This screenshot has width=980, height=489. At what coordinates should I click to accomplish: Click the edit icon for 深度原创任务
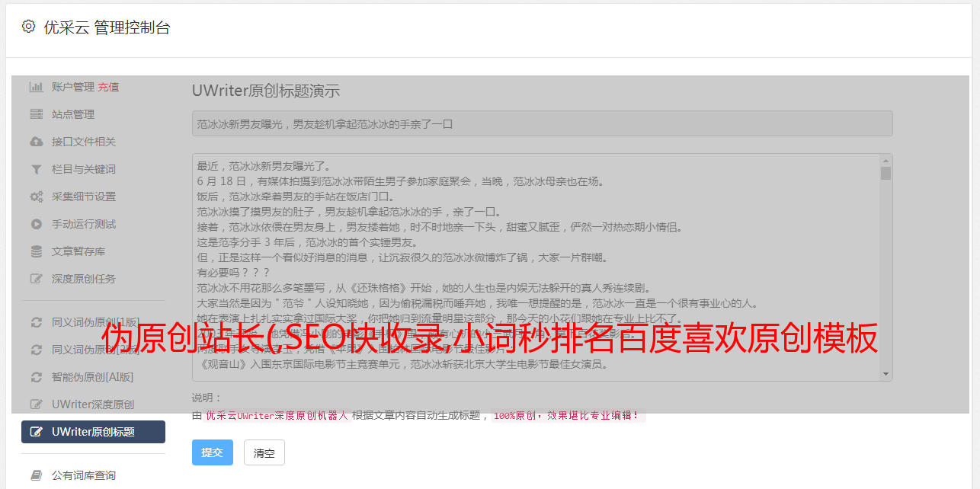[x=36, y=279]
